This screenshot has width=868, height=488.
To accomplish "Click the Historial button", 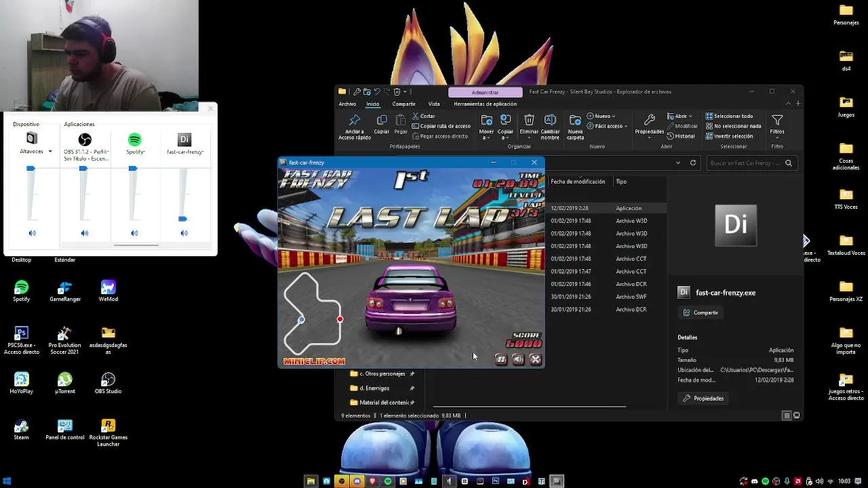I will click(x=681, y=136).
